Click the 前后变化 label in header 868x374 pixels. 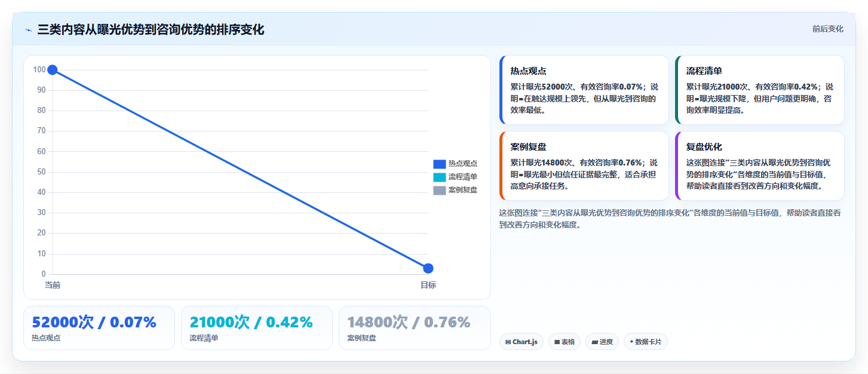[x=827, y=29]
